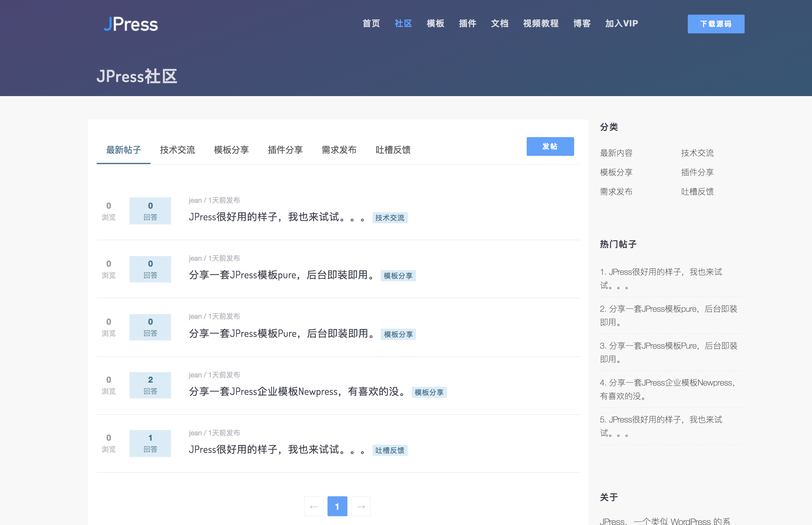Click the 关于 sidebar heading

609,497
